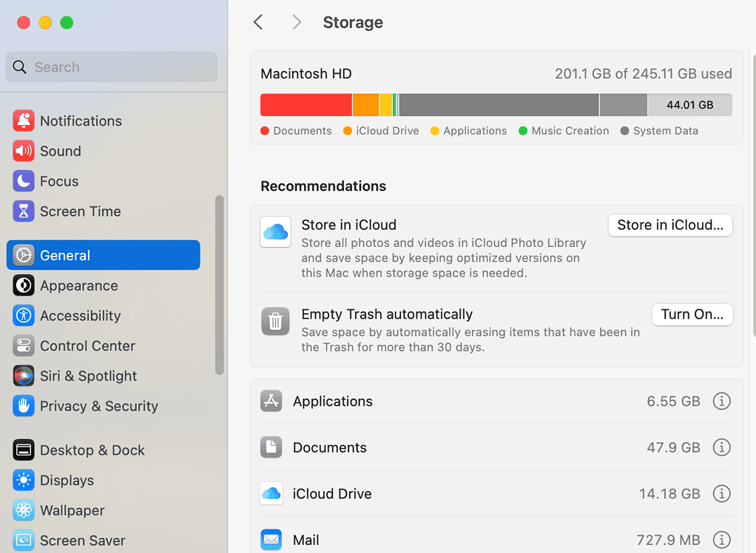
Task: Click the Accessibility icon in sidebar
Action: [24, 316]
